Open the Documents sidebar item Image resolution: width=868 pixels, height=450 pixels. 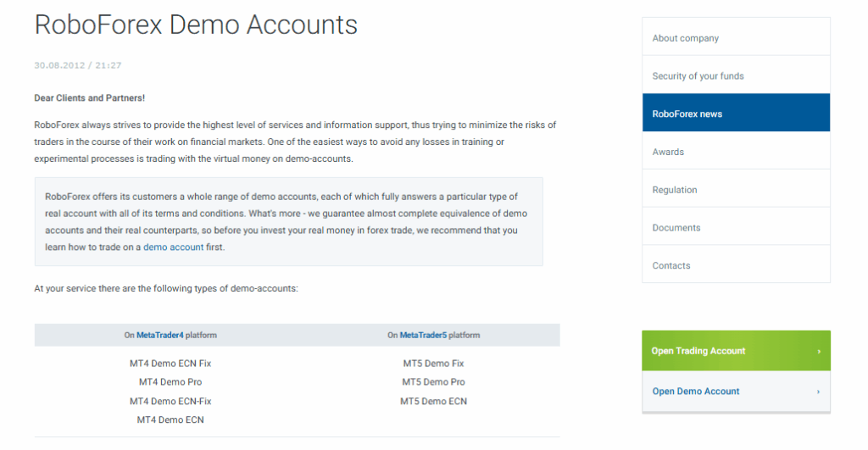tap(736, 227)
